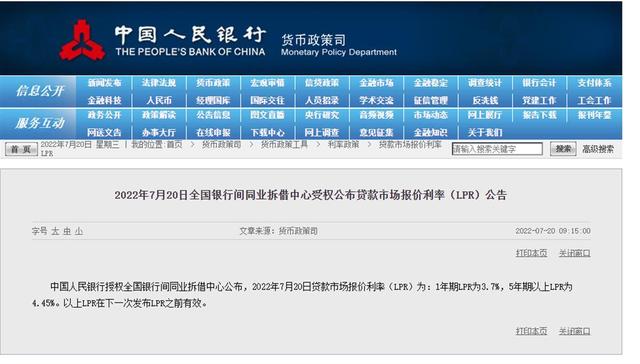Go to the 货币政策 navigation section
Viewport: 640px width, 364px height.
point(213,83)
